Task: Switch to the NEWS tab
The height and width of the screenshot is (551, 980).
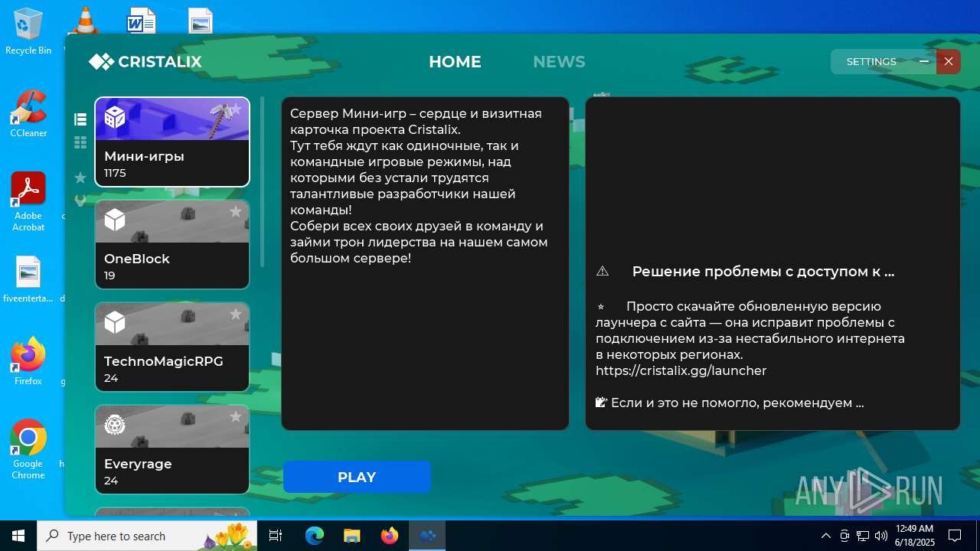Action: (x=559, y=62)
